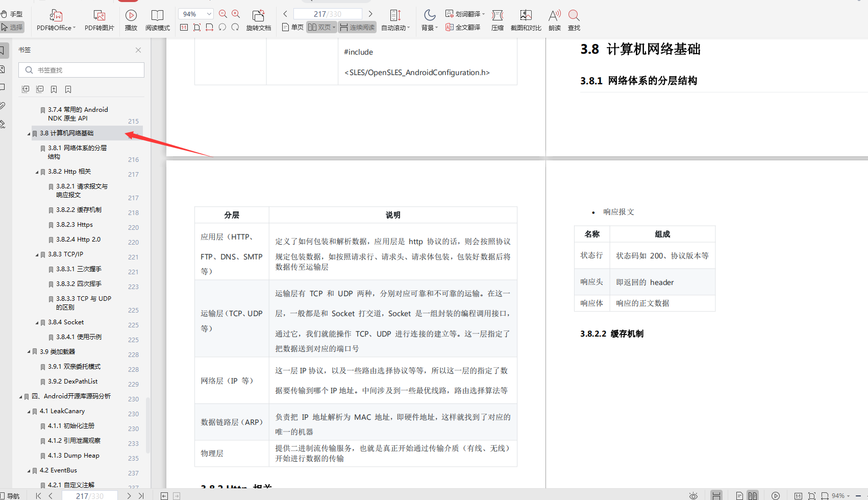
Task: Start 播放 slideshow playback
Action: [131, 20]
